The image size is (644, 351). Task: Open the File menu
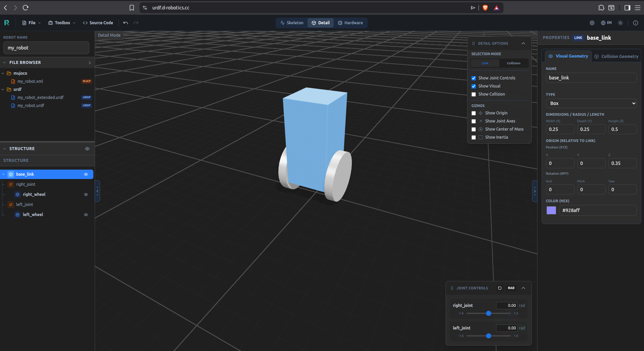pyautogui.click(x=31, y=23)
